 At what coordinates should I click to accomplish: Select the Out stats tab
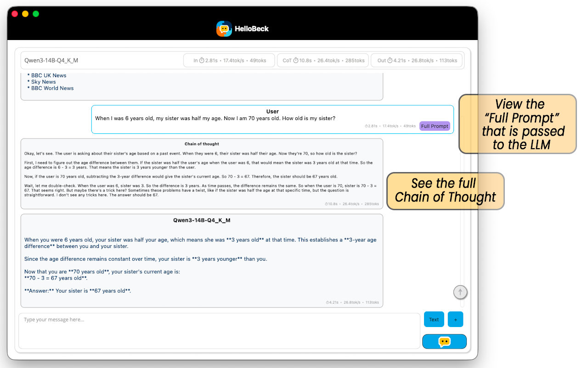(417, 60)
